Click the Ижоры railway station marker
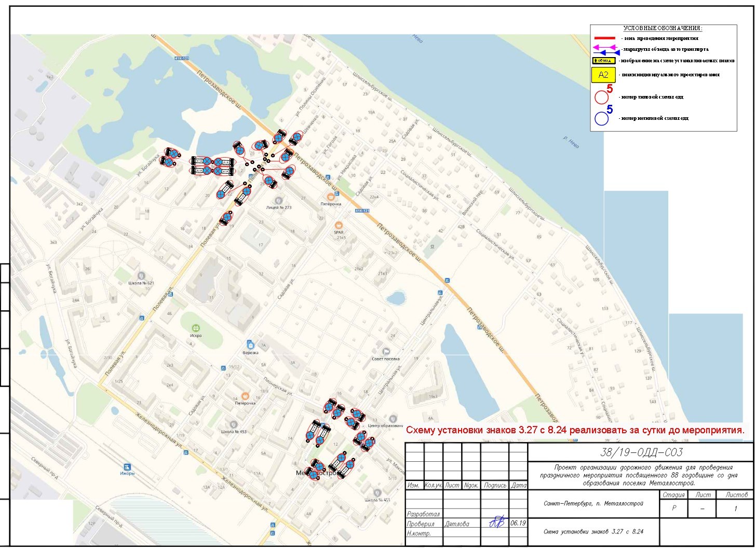756x550 pixels. (127, 466)
